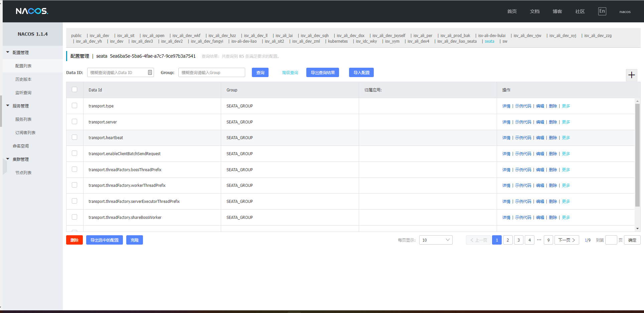This screenshot has width=644, height=313.
Task: Collapse the 集群管理 menu section
Action: [8, 159]
